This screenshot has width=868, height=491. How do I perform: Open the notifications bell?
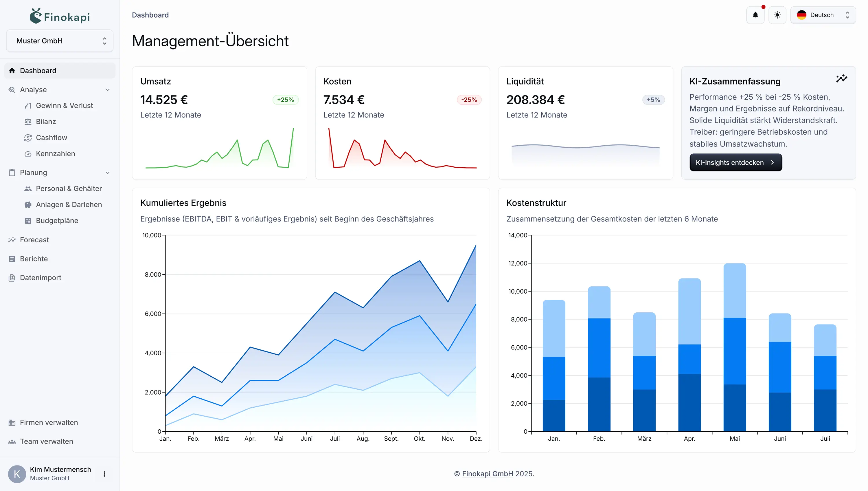click(755, 15)
